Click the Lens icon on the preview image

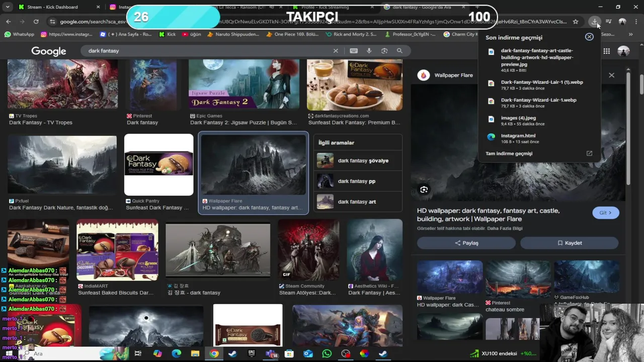tap(424, 190)
